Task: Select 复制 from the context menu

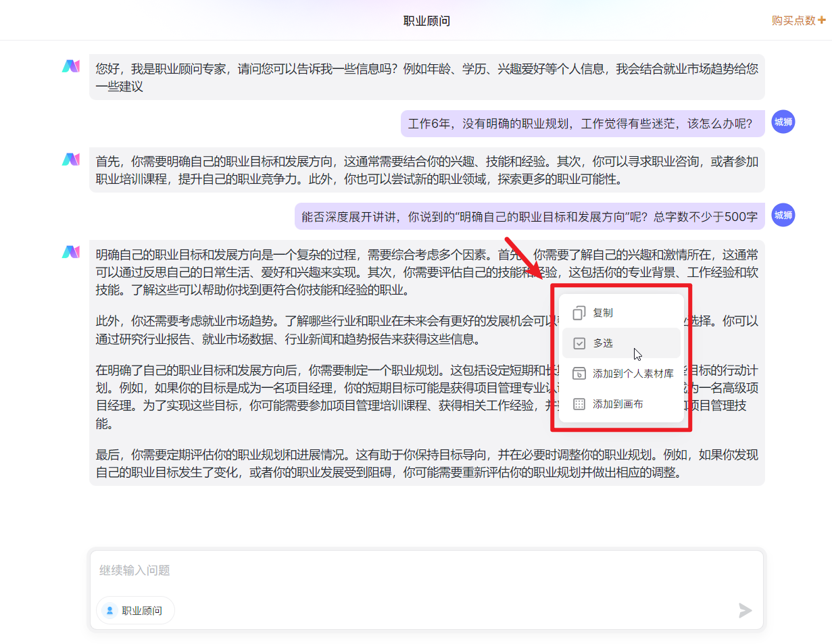Action: point(602,313)
